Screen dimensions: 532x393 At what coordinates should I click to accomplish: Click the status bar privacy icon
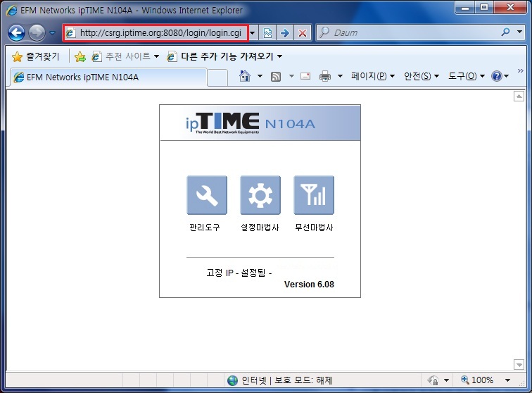pyautogui.click(x=433, y=380)
